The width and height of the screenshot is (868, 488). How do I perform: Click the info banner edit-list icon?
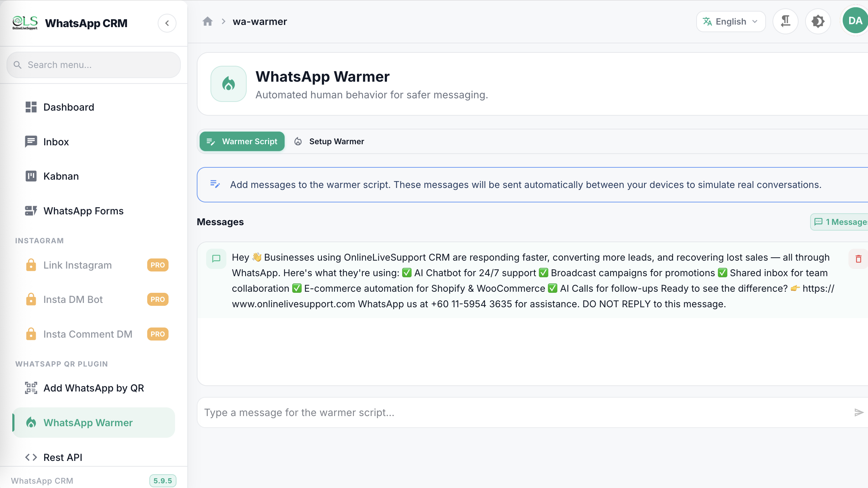coord(215,184)
